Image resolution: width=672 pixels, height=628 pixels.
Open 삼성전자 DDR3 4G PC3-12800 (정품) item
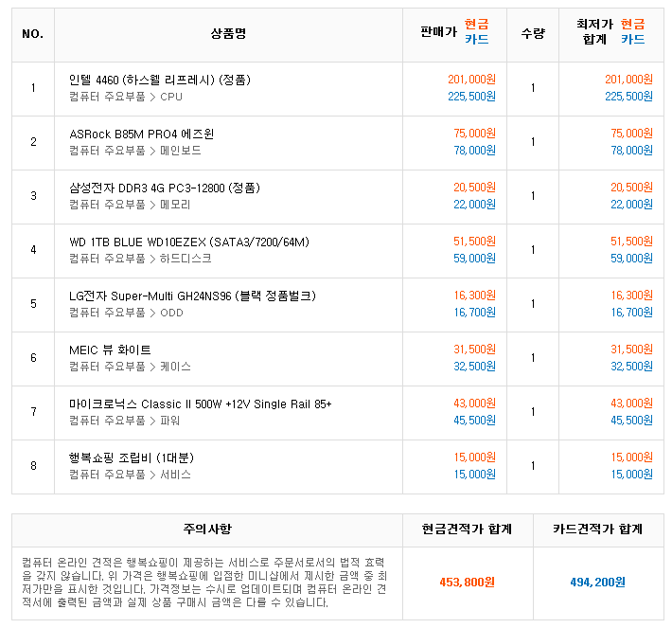(x=165, y=188)
